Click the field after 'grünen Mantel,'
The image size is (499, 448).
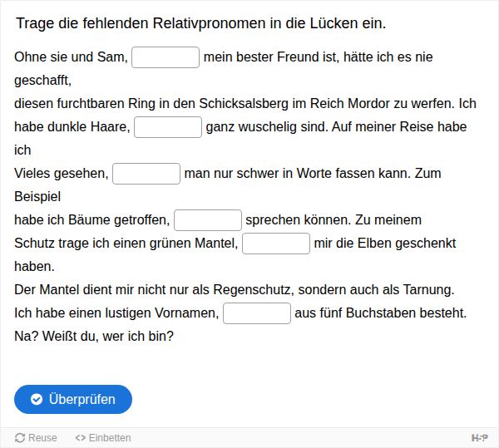pos(276,244)
